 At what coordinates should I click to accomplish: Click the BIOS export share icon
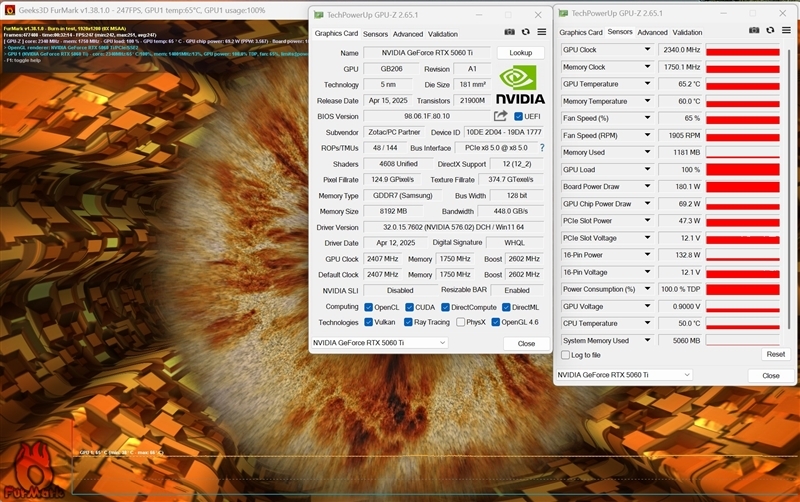[x=501, y=116]
